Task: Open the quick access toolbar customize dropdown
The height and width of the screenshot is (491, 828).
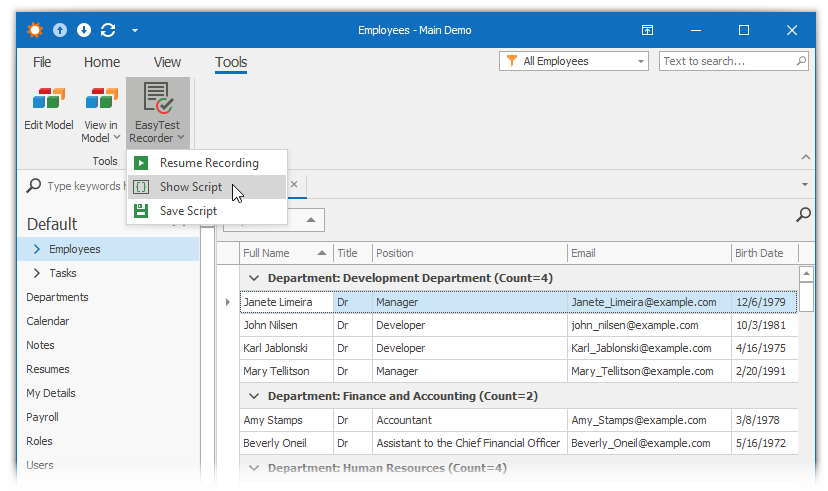Action: [x=135, y=30]
